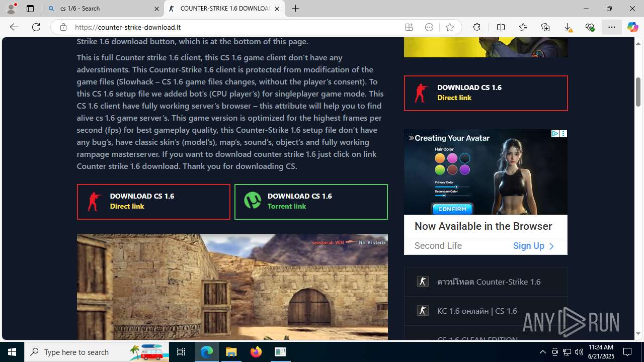Image resolution: width=644 pixels, height=362 pixels.
Task: Click the Second Life Sign Up link
Action: pyautogui.click(x=533, y=246)
